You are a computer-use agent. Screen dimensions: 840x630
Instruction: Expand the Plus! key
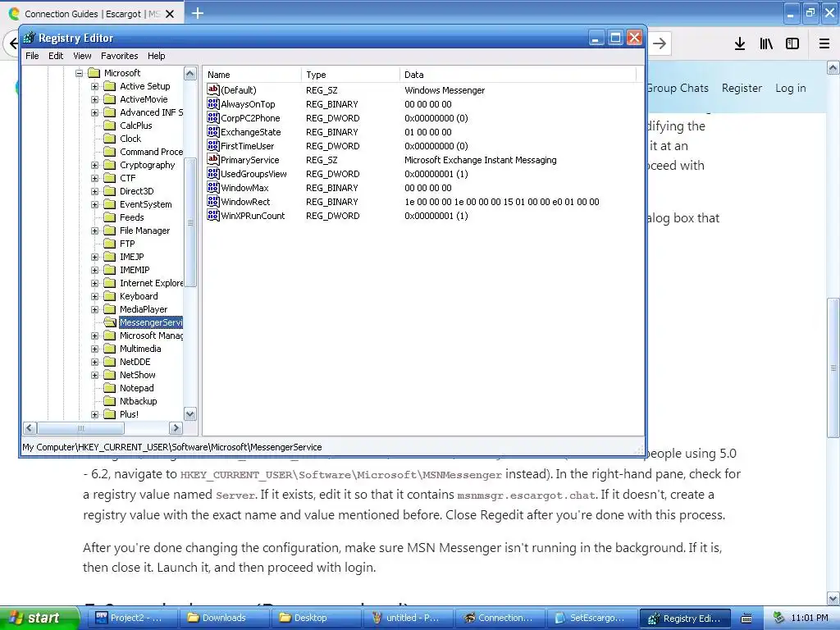95,414
